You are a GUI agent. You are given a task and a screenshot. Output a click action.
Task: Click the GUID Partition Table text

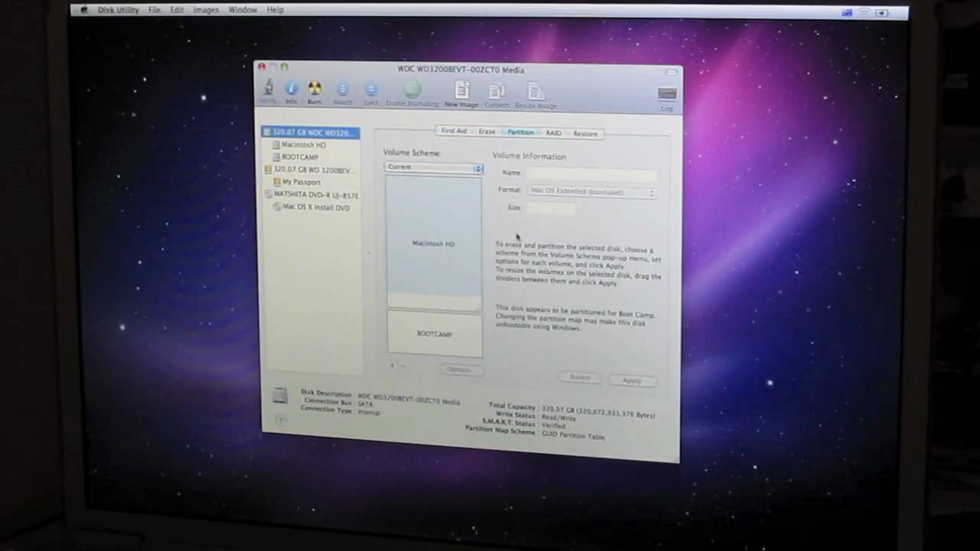coord(573,435)
